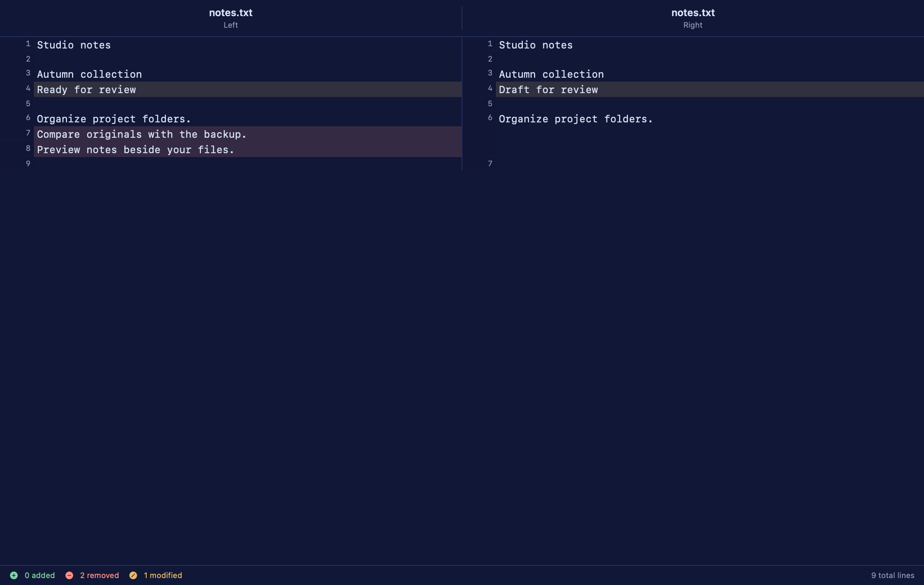Click the '1 modified' status text
This screenshot has height=585, width=924.
(163, 575)
